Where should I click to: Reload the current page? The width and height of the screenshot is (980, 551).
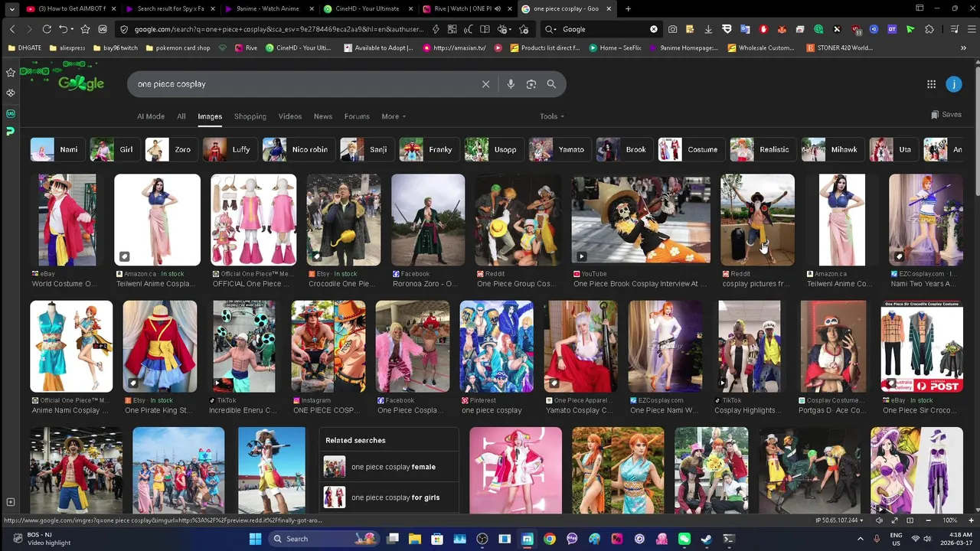click(47, 29)
